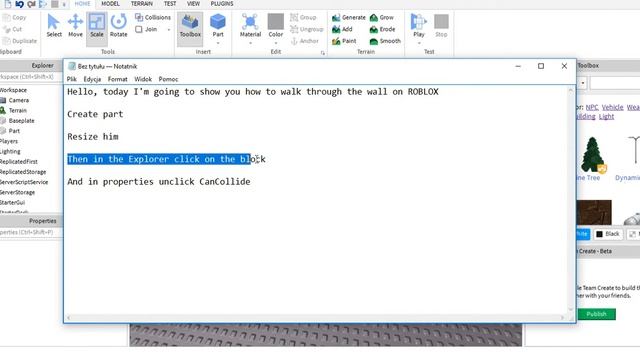Screen dimensions: 640x360
Task: Click the Group button
Action: click(303, 18)
